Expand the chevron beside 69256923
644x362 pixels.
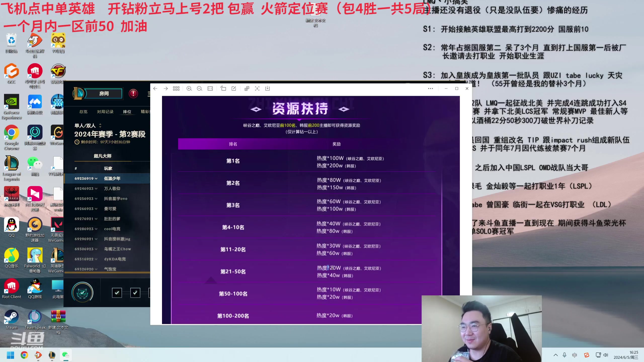(x=96, y=199)
